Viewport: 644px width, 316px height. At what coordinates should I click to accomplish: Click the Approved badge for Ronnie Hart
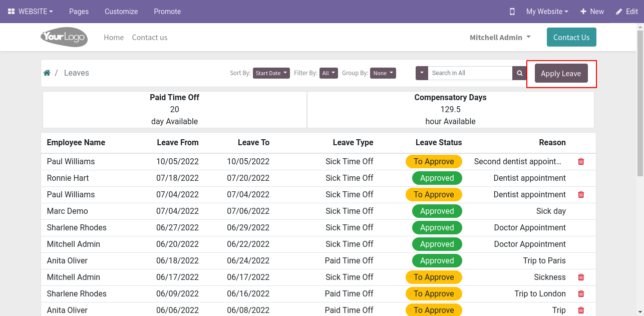[x=437, y=178]
